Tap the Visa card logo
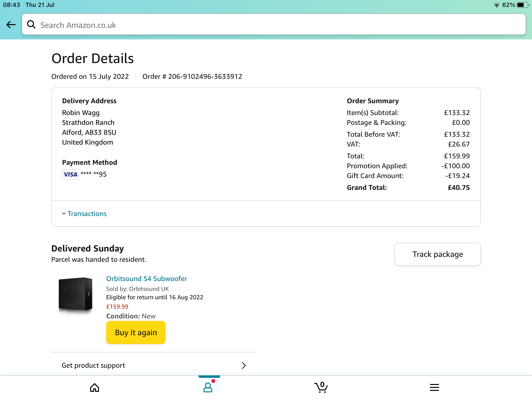The image size is (532, 399). coord(70,174)
